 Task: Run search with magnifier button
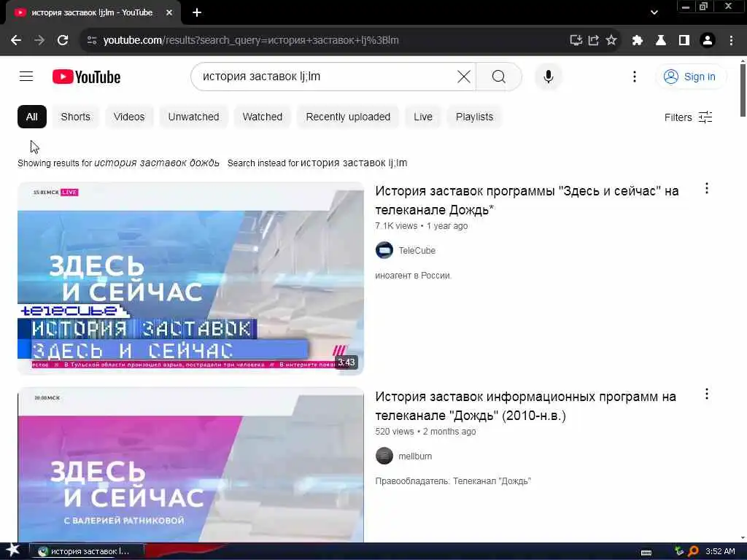[x=499, y=76]
